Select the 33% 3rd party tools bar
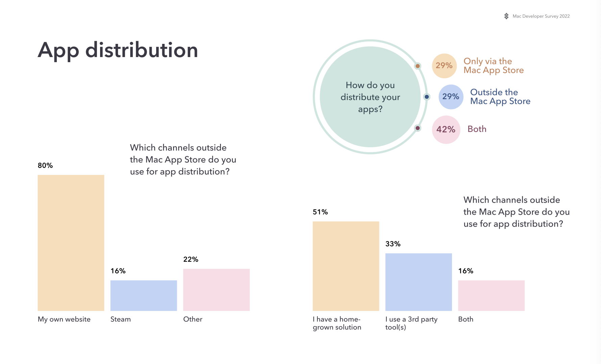Viewport: 601px width, 364px height. pos(418,282)
